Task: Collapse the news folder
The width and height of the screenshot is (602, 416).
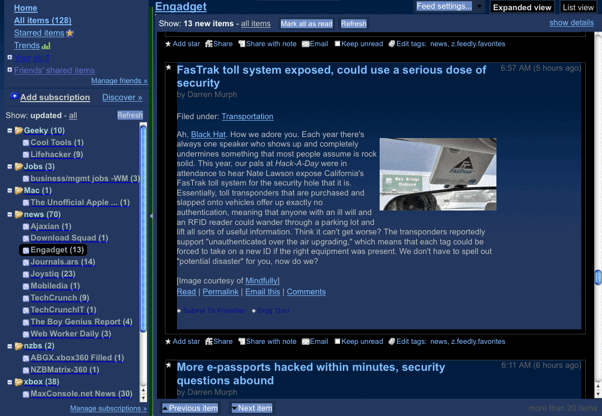Action: pos(10,214)
